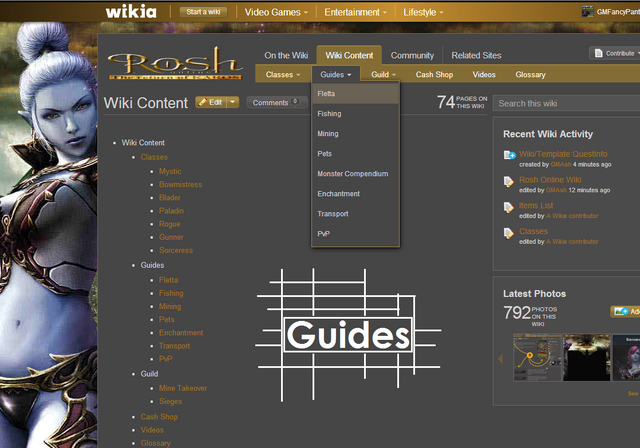The height and width of the screenshot is (448, 640).
Task: Click the Start a wiki button
Action: 203,12
